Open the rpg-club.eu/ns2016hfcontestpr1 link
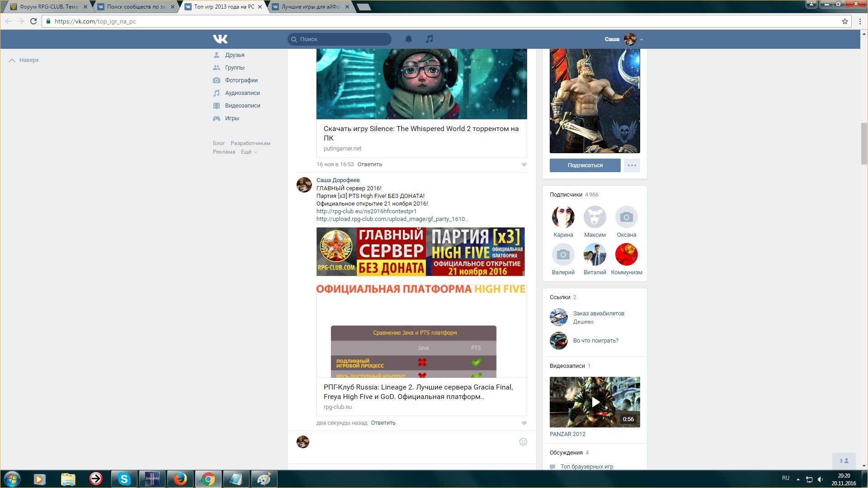This screenshot has width=868, height=488. click(x=366, y=211)
